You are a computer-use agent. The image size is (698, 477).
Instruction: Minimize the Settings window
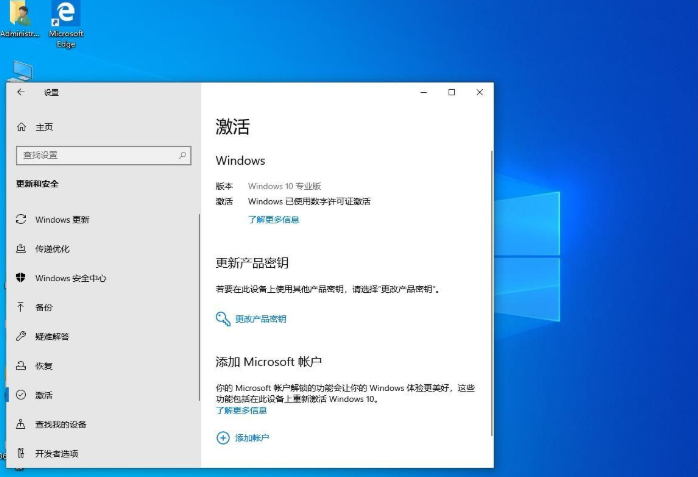click(424, 92)
